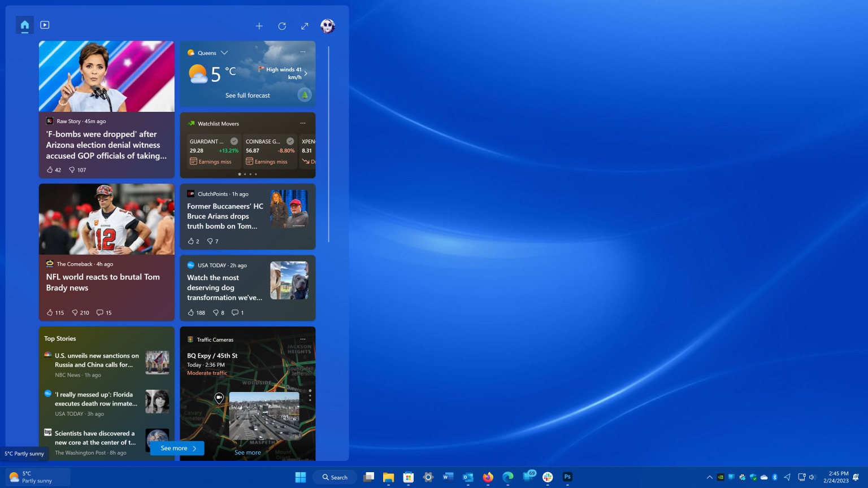Dislike the NFL world reacts story
Image resolution: width=868 pixels, height=488 pixels.
tap(80, 312)
